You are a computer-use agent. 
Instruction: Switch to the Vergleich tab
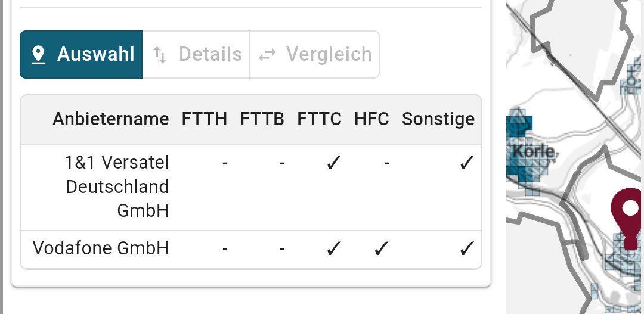(x=314, y=55)
